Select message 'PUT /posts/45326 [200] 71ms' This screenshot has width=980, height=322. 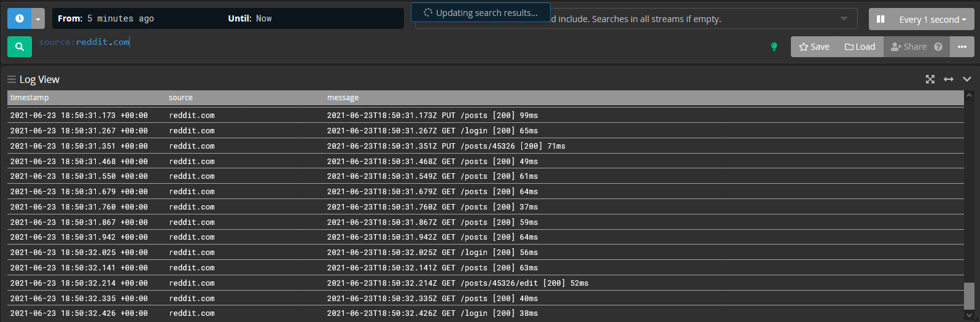pyautogui.click(x=446, y=146)
